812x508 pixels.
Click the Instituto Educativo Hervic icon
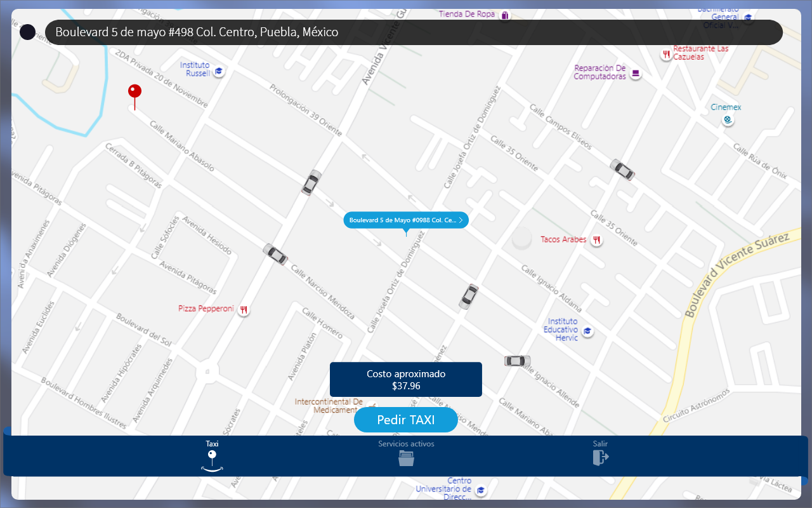(588, 331)
